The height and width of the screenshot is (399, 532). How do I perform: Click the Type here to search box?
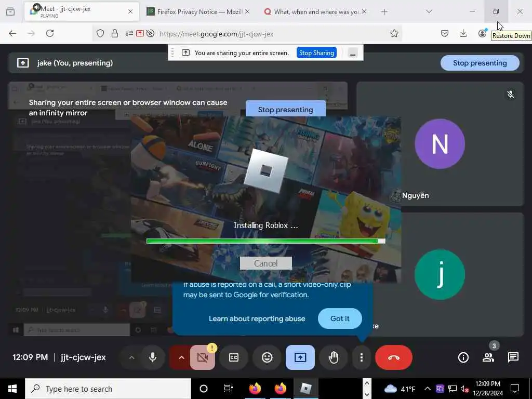coord(108,389)
